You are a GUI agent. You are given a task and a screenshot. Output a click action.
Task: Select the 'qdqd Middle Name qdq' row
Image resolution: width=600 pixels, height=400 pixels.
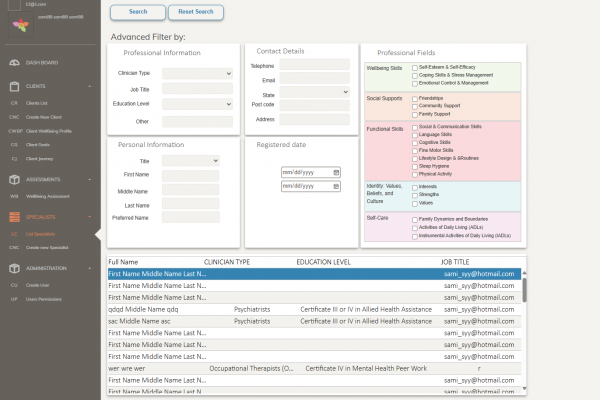(x=314, y=309)
